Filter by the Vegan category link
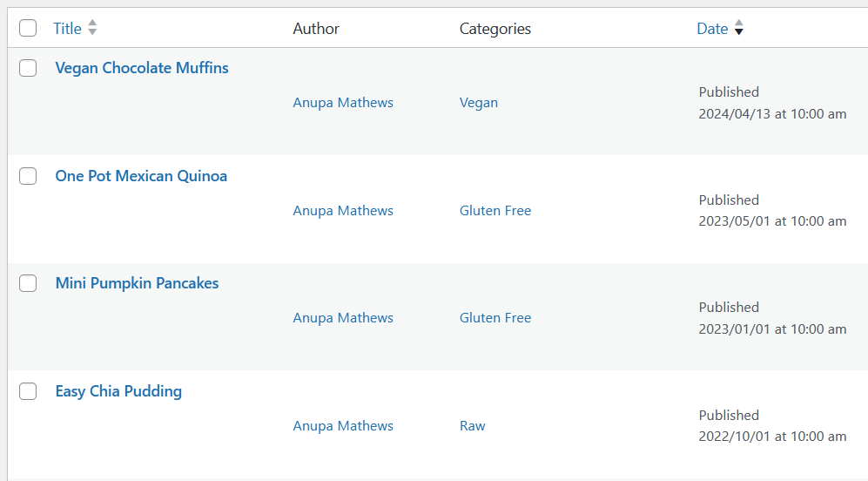Image resolution: width=868 pixels, height=481 pixels. [x=478, y=103]
